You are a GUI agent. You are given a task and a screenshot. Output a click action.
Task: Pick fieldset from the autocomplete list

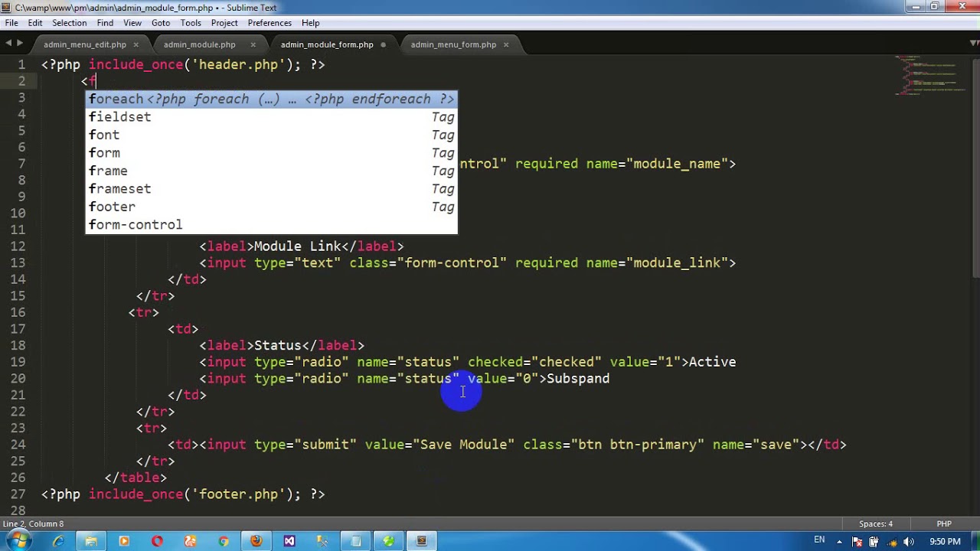271,117
